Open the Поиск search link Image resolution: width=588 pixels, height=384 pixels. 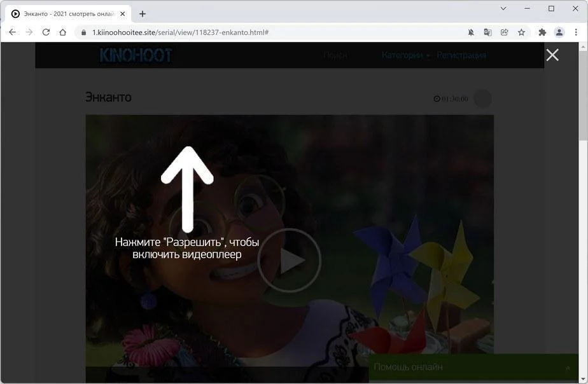click(x=335, y=55)
